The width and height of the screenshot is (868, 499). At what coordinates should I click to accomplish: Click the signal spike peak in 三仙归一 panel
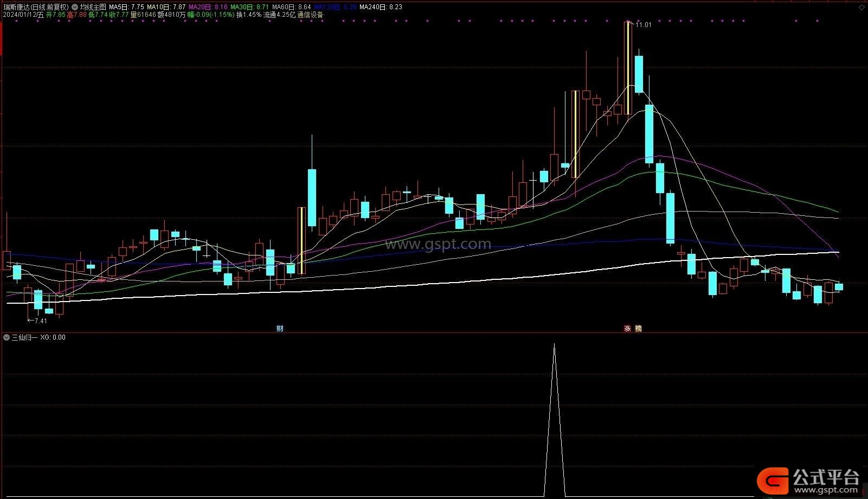click(554, 344)
